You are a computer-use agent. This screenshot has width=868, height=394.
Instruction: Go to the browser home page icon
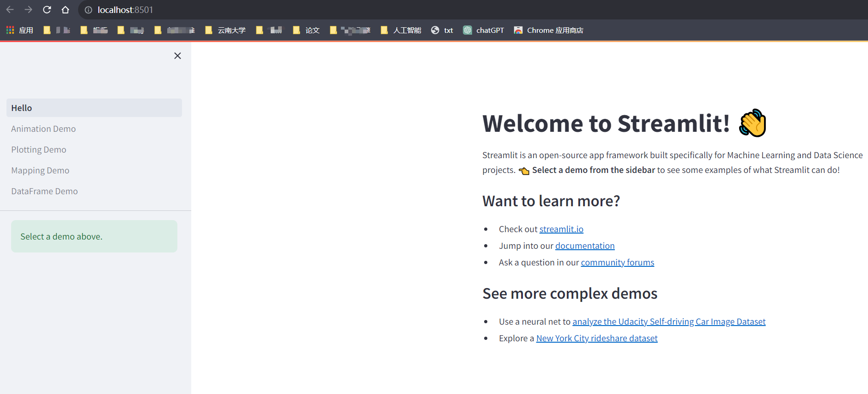point(65,10)
